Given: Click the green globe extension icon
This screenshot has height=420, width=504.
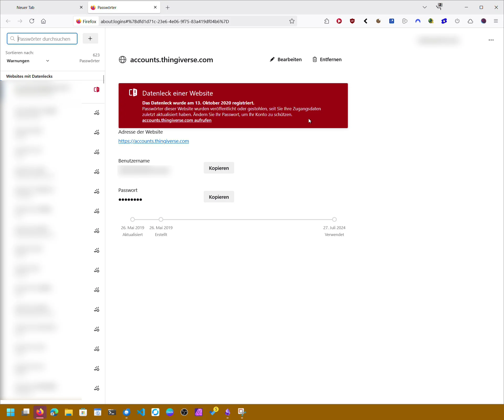Looking at the screenshot, I should click(x=431, y=21).
